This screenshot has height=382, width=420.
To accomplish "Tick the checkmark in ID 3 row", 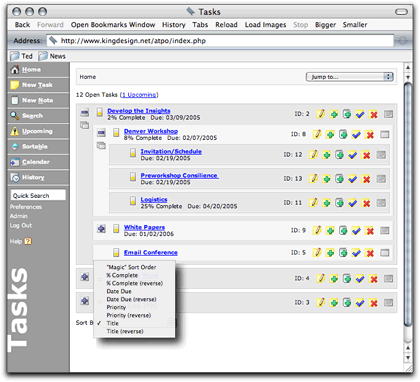I will pyautogui.click(x=360, y=303).
